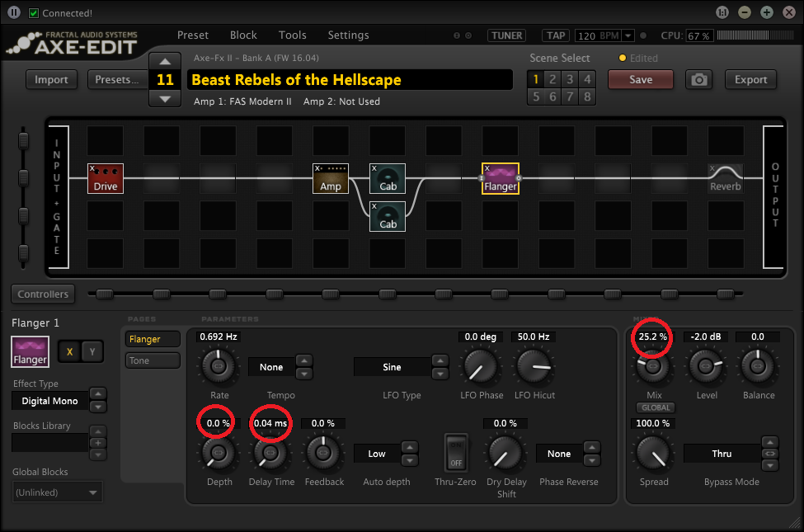804x532 pixels.
Task: Select the Amp block in grid
Action: click(331, 178)
